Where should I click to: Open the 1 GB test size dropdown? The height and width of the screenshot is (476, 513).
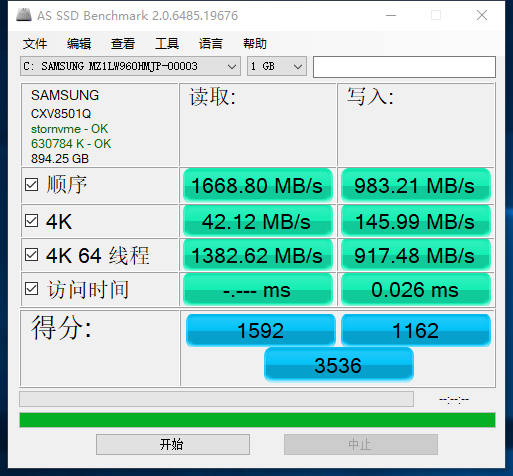tap(277, 66)
